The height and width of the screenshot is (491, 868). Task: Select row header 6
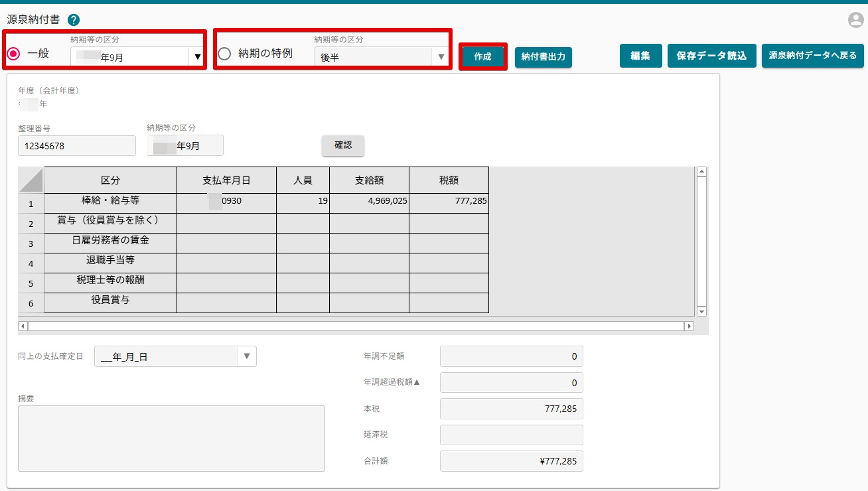[31, 303]
